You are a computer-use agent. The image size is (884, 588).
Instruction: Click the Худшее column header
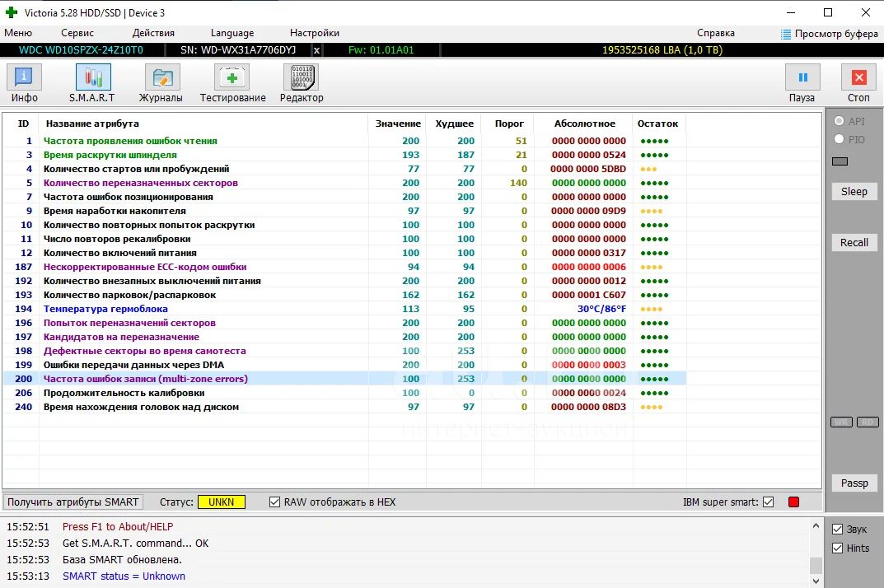click(455, 124)
